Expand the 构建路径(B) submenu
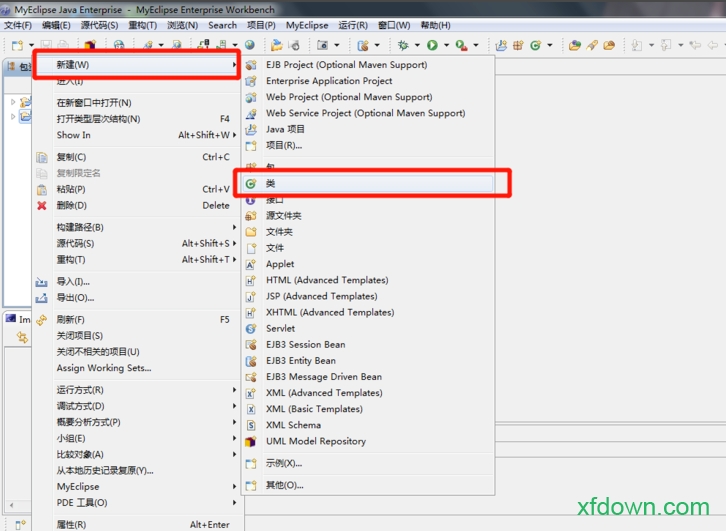 tap(146, 227)
